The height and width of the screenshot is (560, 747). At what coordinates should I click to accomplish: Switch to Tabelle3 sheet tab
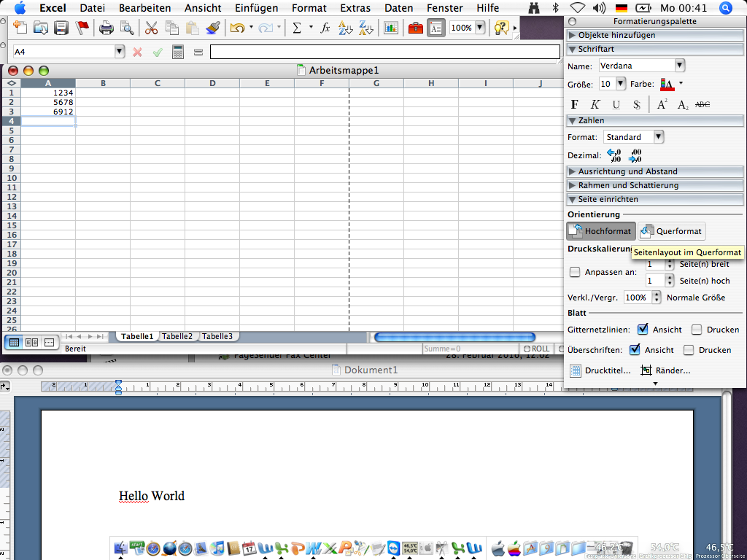[x=217, y=336]
